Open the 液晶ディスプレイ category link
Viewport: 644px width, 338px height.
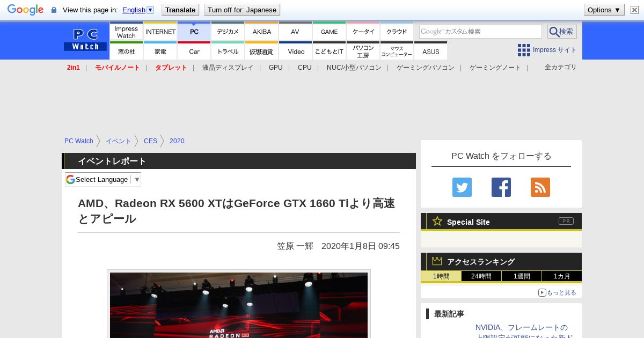click(x=228, y=68)
